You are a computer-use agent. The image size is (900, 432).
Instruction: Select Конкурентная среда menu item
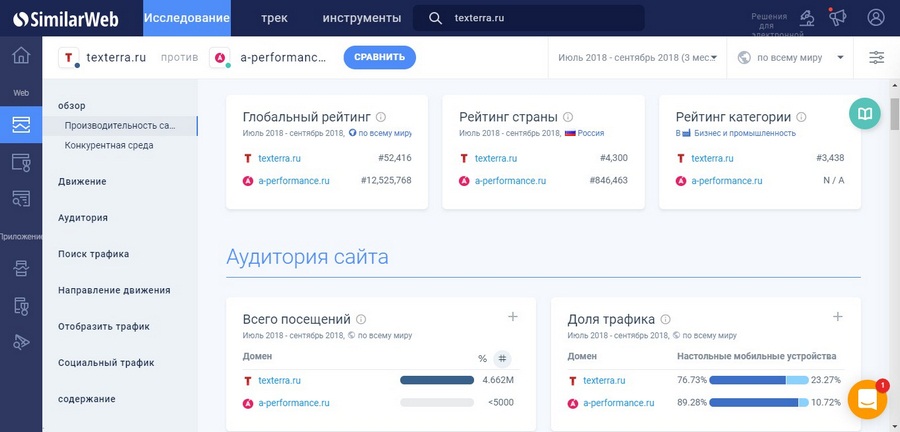click(x=109, y=145)
